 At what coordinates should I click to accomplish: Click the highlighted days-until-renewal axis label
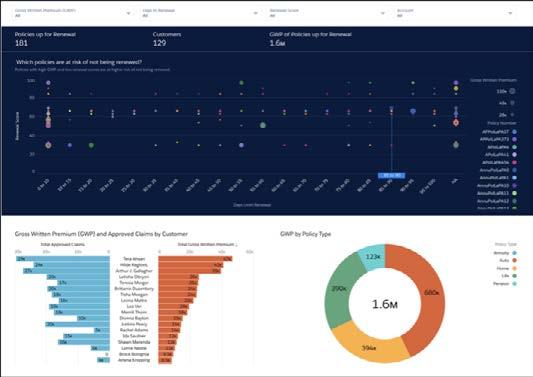pyautogui.click(x=391, y=175)
